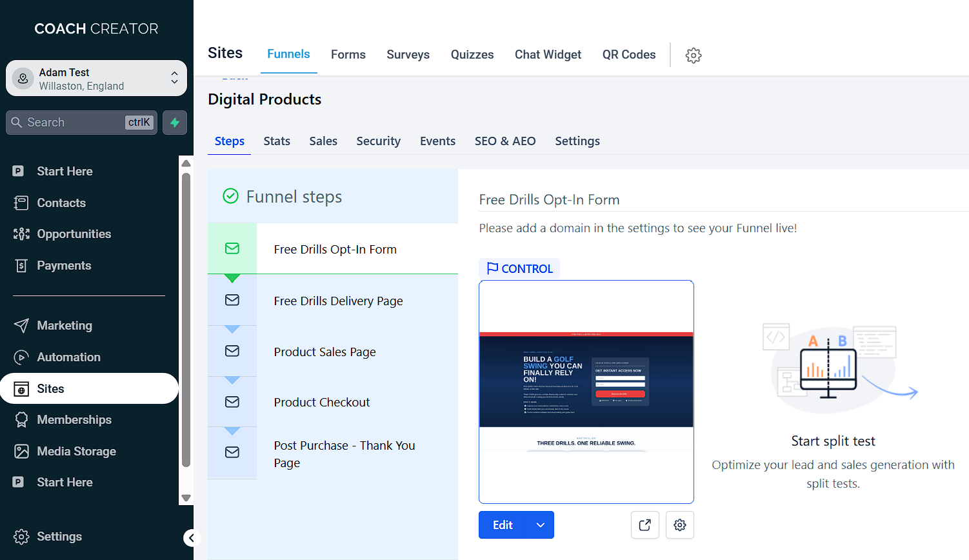Image resolution: width=969 pixels, height=560 pixels.
Task: Select the Steps funnel tab
Action: (x=230, y=141)
